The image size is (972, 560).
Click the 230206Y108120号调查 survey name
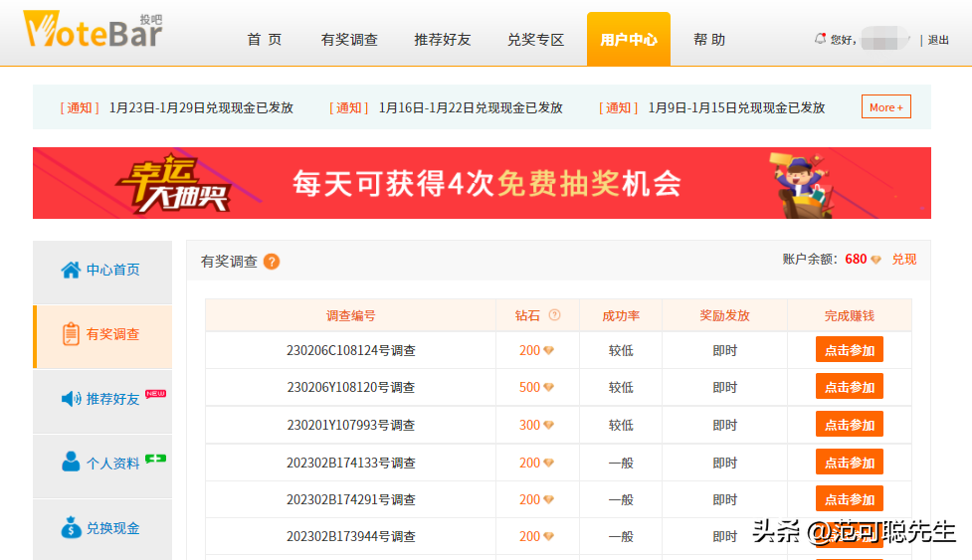point(351,387)
